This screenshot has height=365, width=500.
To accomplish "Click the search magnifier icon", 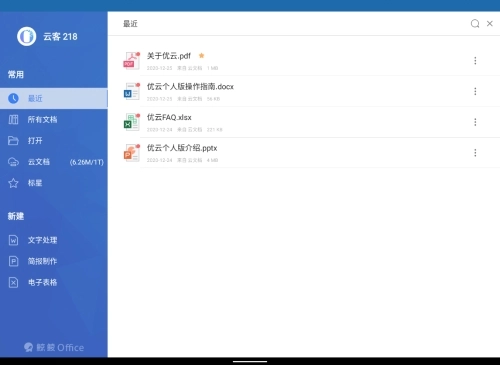I will [475, 24].
